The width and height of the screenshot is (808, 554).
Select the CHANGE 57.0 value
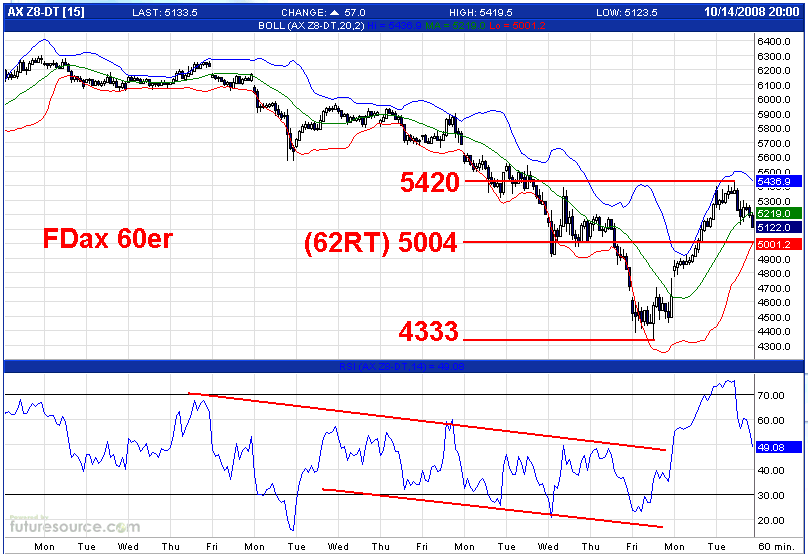(355, 12)
